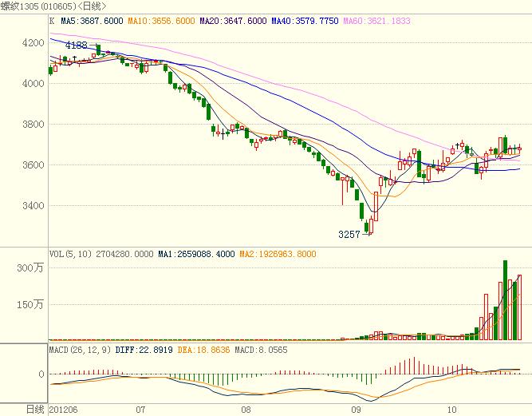The width and height of the screenshot is (532, 416).
Task: Click the 10 month marker on the axis
Action: 452,409
